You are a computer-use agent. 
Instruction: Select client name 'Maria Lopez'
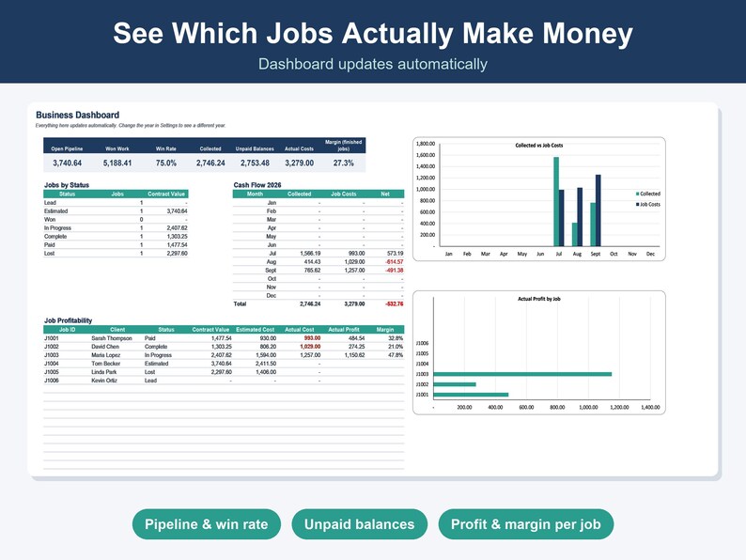pyautogui.click(x=105, y=355)
